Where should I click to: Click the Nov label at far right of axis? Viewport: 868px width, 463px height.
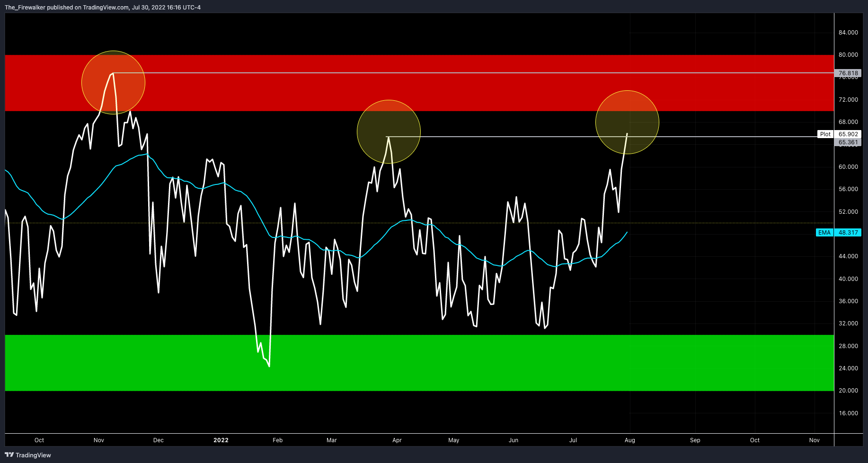pos(815,440)
